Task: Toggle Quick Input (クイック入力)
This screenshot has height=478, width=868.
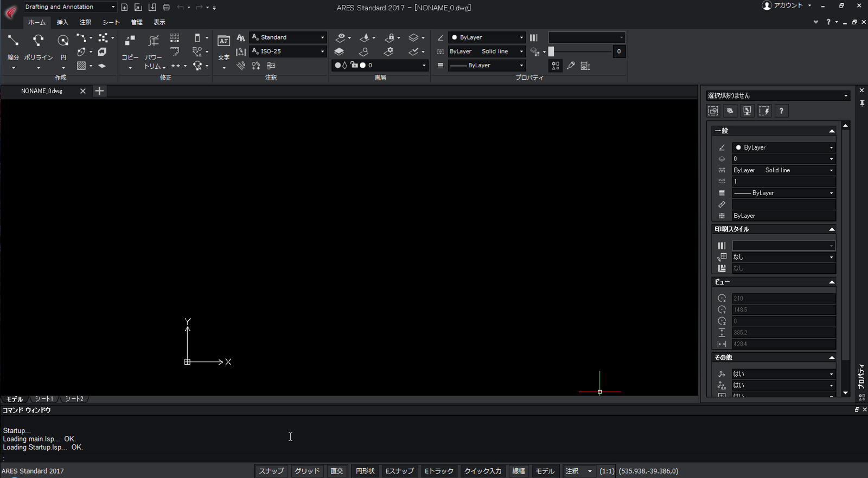Action: (x=483, y=471)
